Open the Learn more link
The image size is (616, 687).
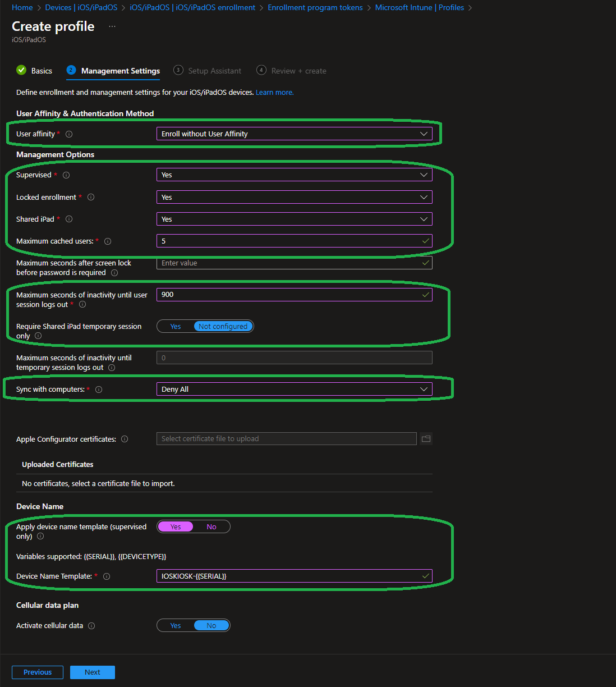click(x=274, y=93)
